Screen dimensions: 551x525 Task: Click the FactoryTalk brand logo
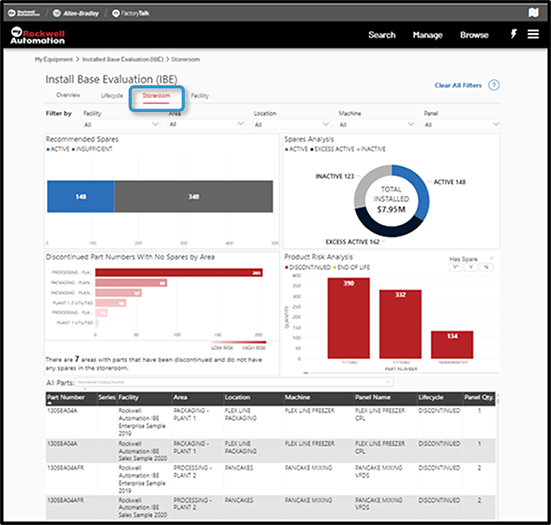(x=130, y=13)
